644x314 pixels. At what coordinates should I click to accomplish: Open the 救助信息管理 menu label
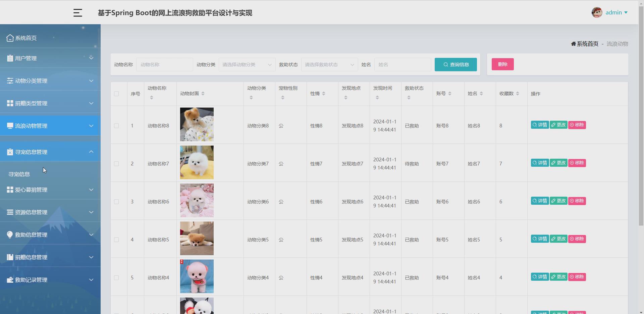(31, 235)
